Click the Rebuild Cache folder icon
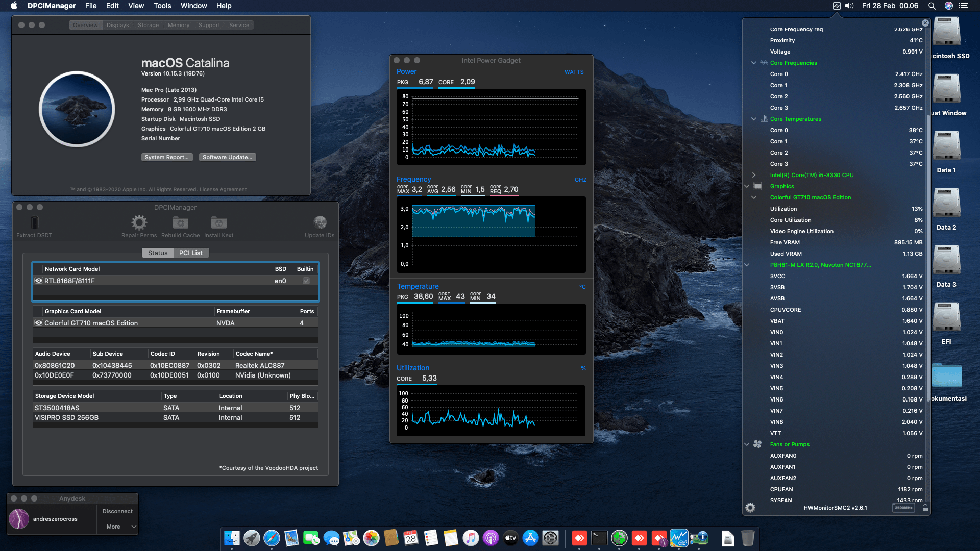This screenshot has width=980, height=551. [180, 223]
